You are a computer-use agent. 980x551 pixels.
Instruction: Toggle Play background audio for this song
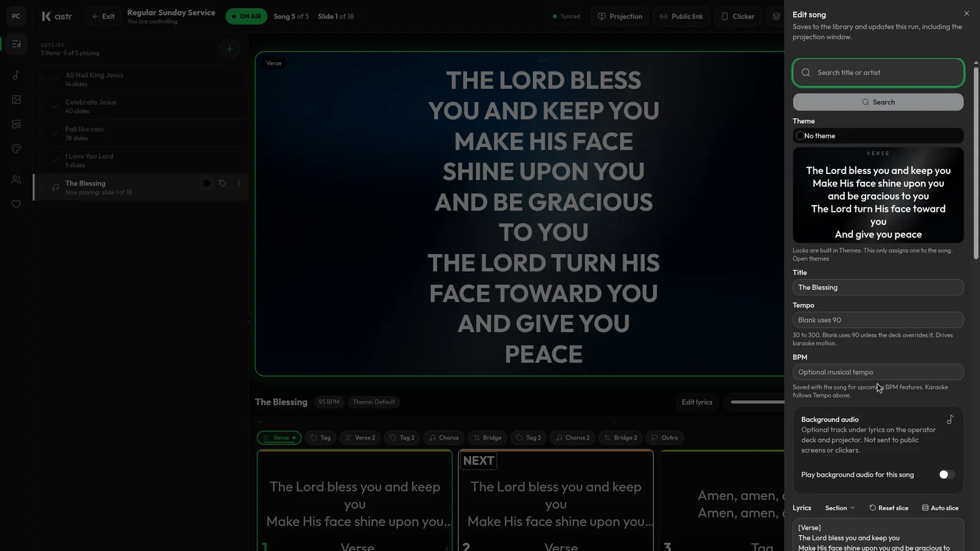click(x=946, y=474)
